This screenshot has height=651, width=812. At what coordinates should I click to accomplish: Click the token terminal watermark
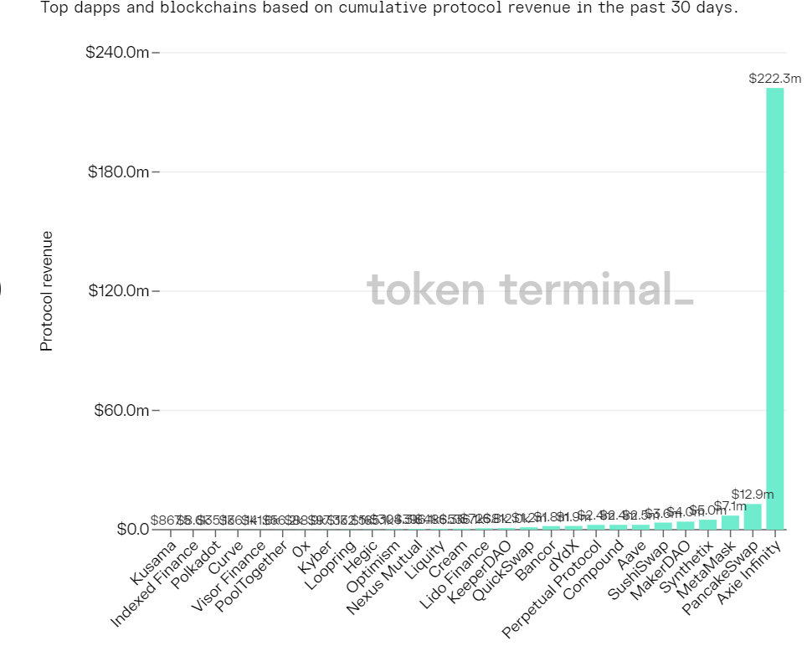530,290
